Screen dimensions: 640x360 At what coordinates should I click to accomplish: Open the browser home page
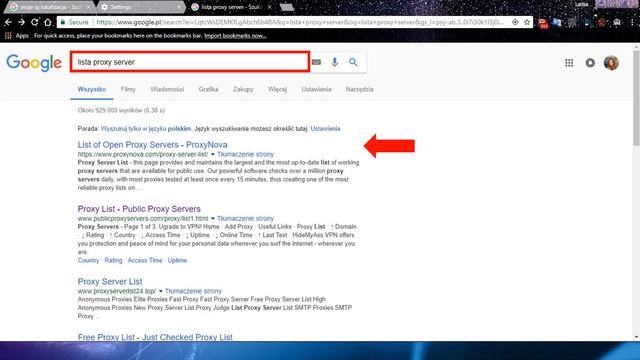(48, 22)
